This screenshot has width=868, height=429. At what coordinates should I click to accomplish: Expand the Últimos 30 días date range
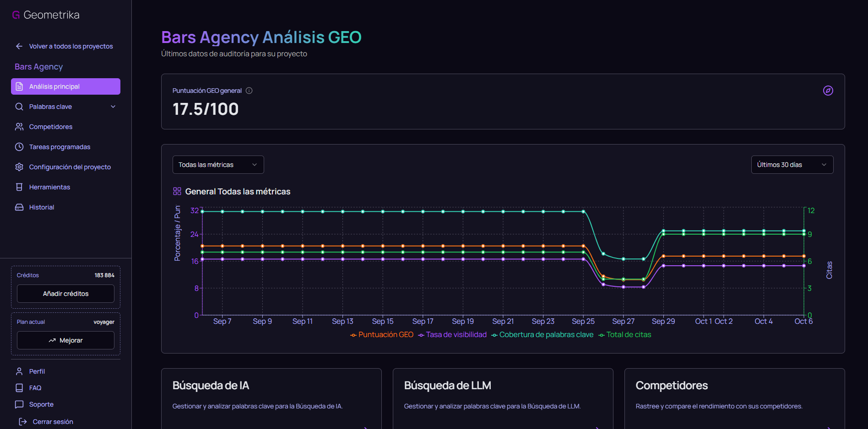click(x=792, y=165)
